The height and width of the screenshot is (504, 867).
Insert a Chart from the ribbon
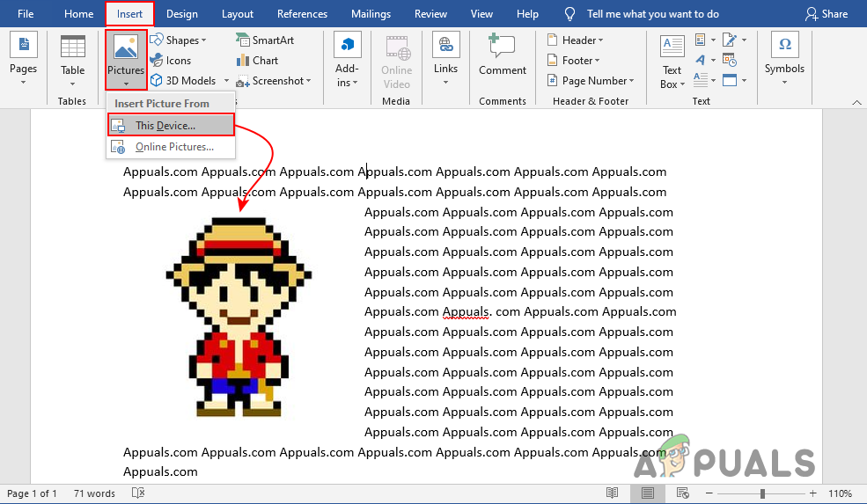(x=256, y=61)
